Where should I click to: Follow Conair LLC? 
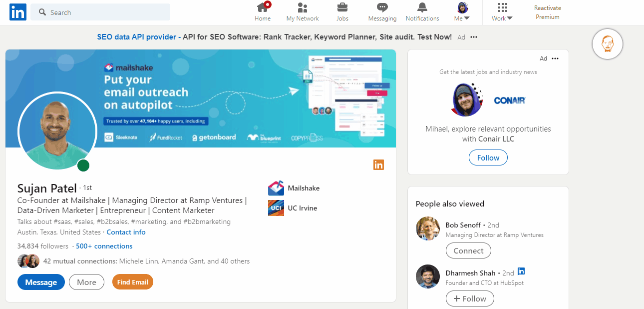click(488, 158)
